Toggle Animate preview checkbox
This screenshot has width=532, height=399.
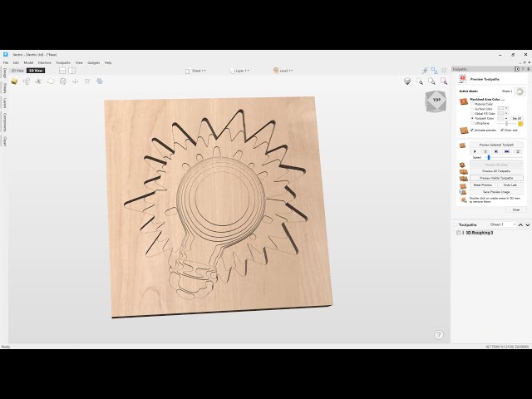[x=472, y=130]
